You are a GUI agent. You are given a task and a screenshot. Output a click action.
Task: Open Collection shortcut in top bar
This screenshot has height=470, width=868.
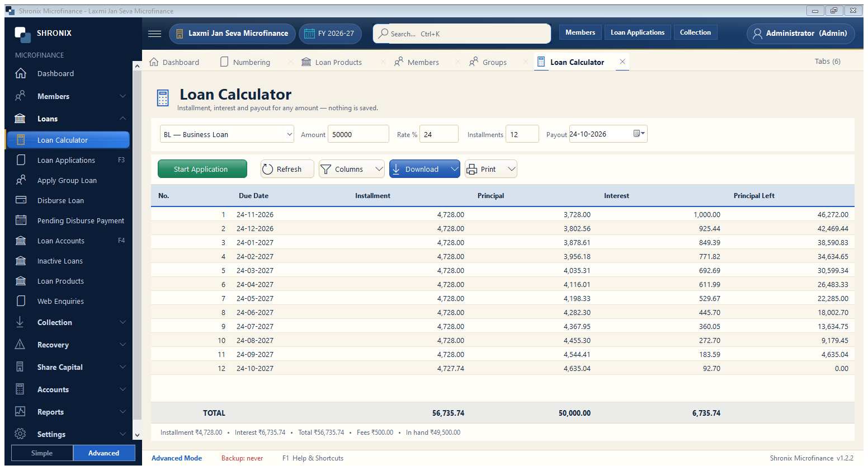[695, 32]
